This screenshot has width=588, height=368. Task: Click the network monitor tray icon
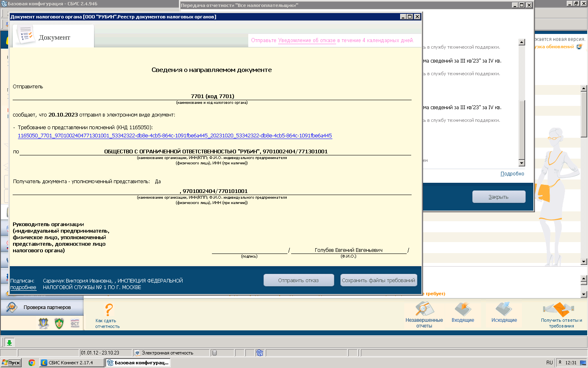(583, 363)
